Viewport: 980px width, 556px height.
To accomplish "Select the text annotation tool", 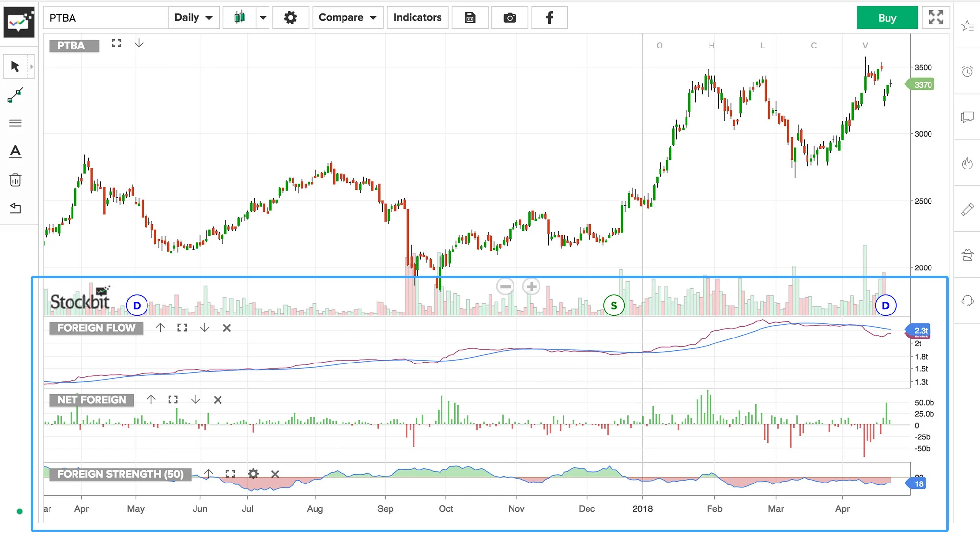I will [15, 151].
